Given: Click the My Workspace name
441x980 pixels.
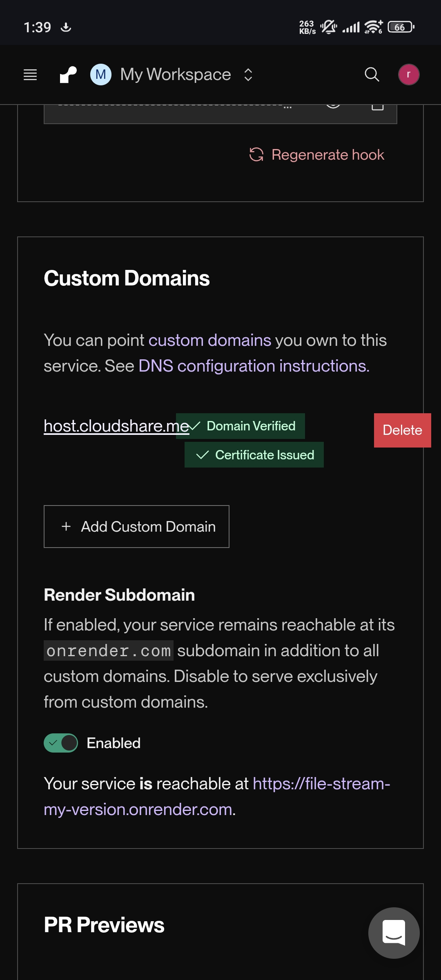Looking at the screenshot, I should [x=176, y=75].
